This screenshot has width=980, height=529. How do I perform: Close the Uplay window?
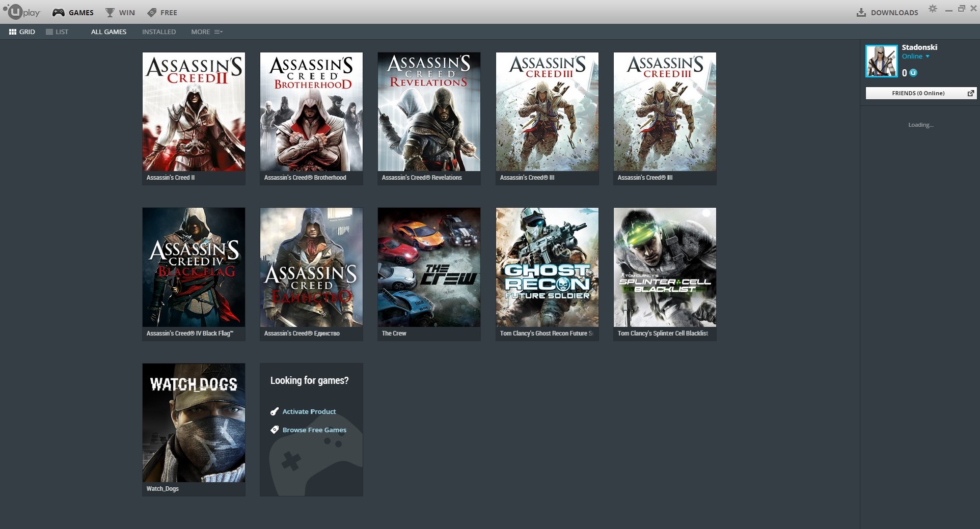(973, 9)
